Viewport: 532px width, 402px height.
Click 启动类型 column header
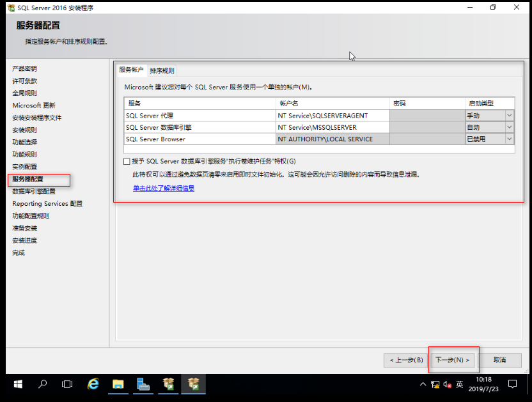490,104
